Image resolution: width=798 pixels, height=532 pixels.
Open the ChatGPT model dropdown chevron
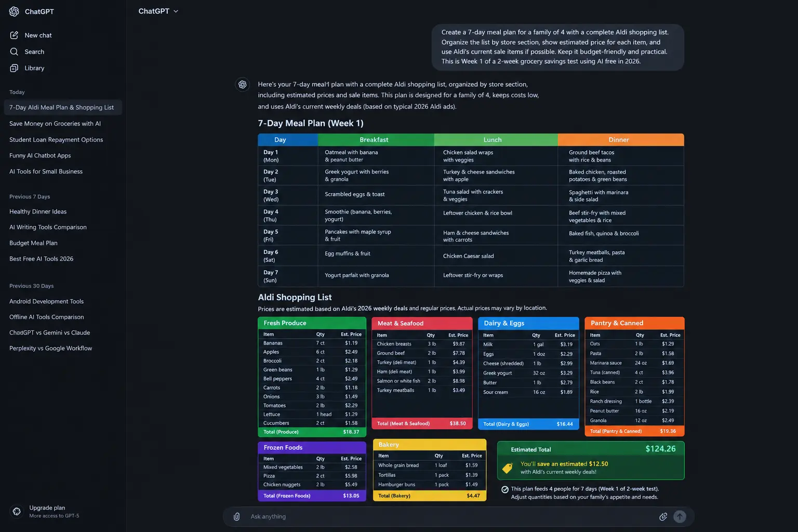tap(176, 11)
